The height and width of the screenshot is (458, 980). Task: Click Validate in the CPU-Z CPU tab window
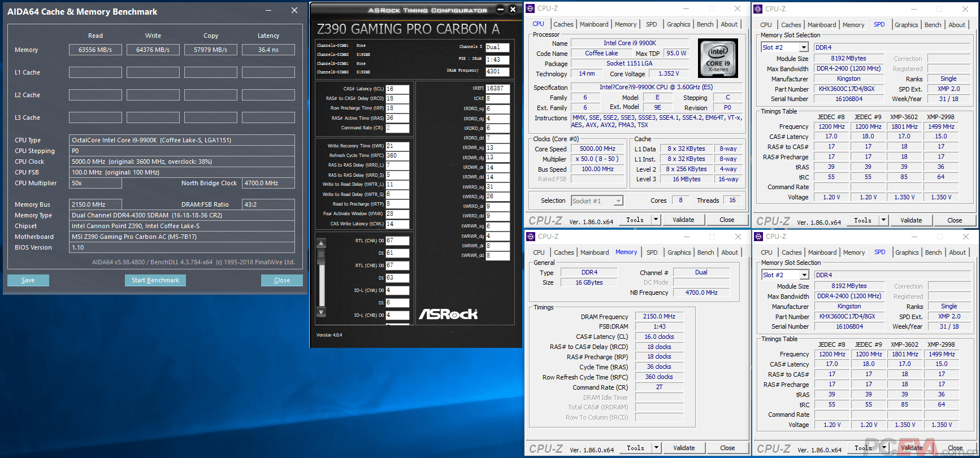click(684, 220)
